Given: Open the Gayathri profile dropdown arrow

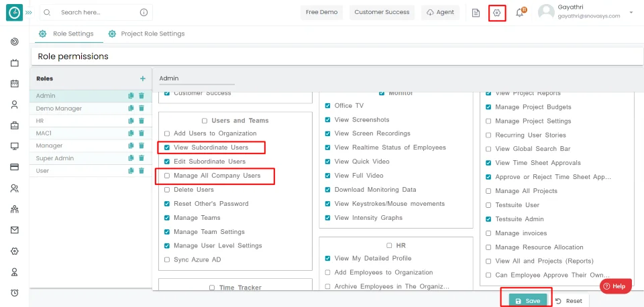Looking at the screenshot, I should (631, 13).
